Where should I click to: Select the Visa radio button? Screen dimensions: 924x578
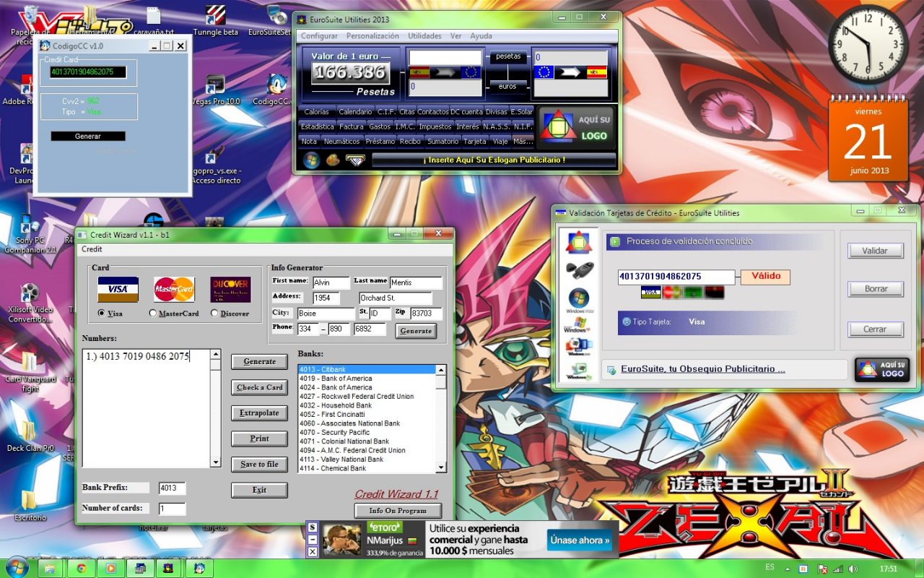click(101, 313)
